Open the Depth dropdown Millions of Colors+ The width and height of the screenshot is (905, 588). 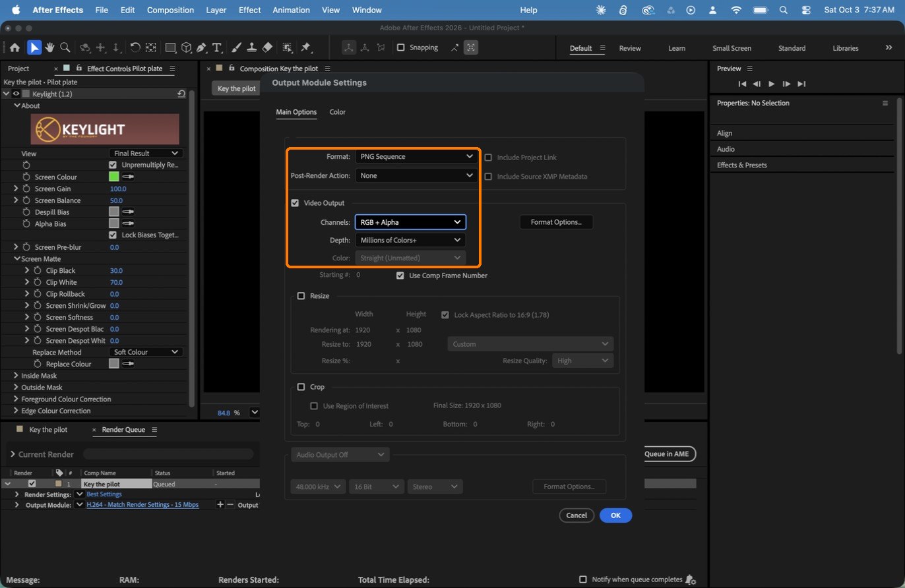point(410,240)
